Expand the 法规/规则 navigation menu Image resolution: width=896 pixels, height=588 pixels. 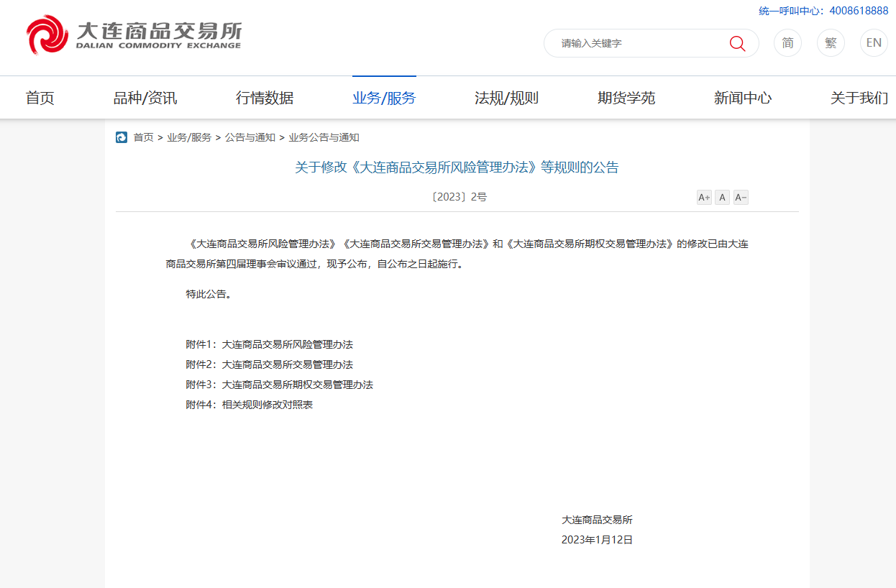(506, 98)
